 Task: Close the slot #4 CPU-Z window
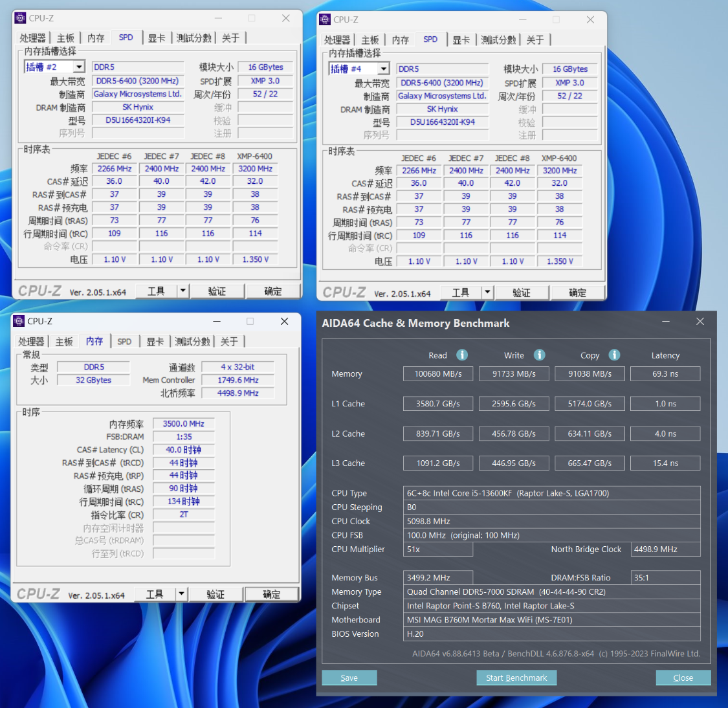[x=591, y=19]
